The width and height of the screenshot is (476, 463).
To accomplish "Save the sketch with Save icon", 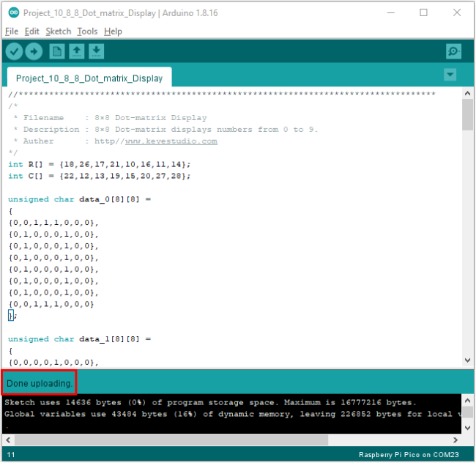I will coord(96,51).
